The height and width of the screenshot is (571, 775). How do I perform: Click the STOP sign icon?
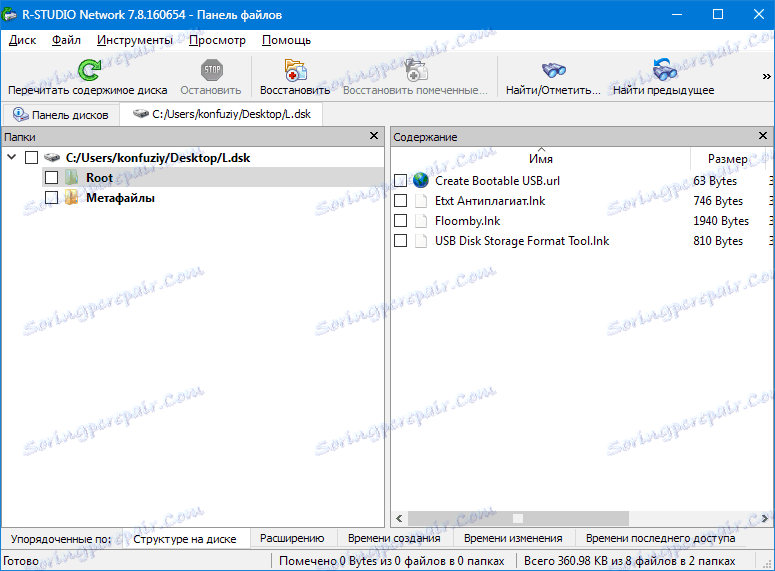point(212,70)
